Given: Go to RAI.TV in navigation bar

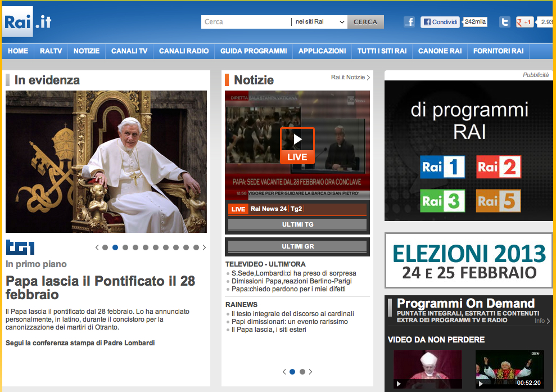Looking at the screenshot, I should [x=51, y=51].
